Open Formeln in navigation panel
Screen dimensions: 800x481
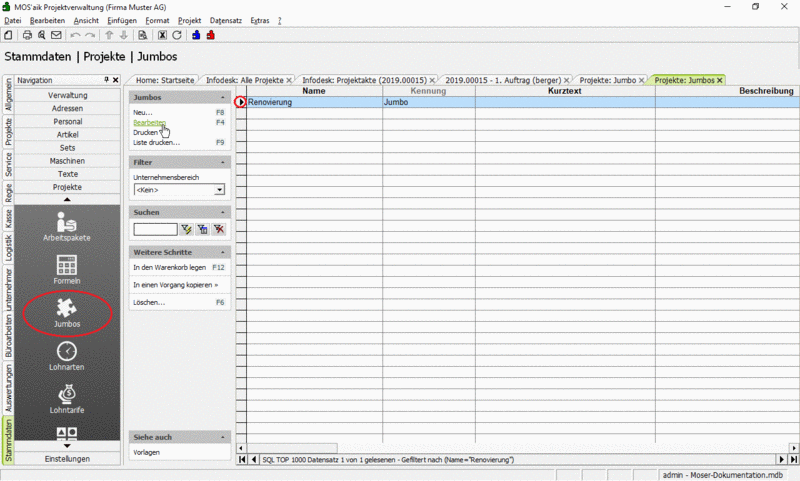coord(67,270)
